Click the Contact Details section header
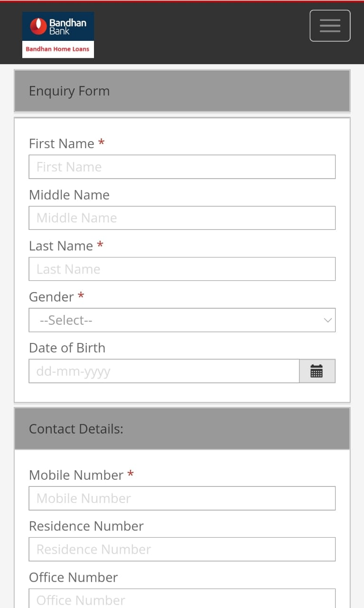The width and height of the screenshot is (364, 608). click(182, 428)
